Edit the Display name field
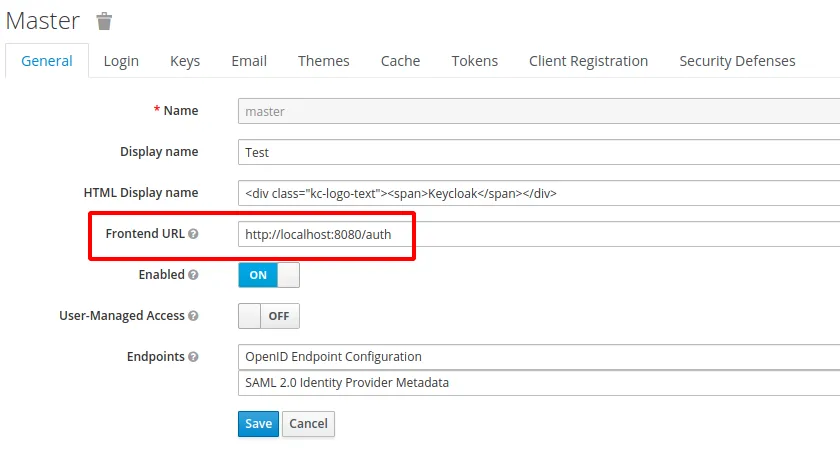Image resolution: width=840 pixels, height=450 pixels. click(539, 152)
